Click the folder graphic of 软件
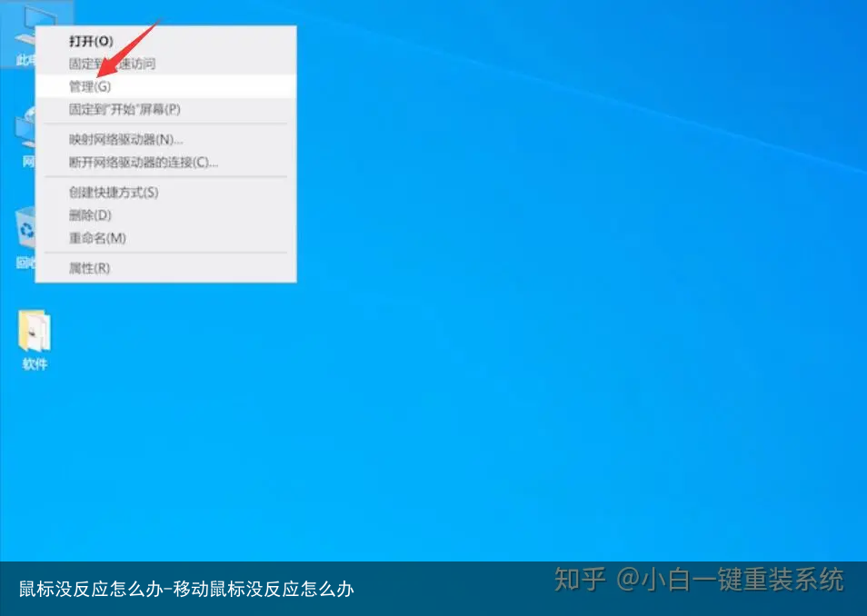867x616 pixels. 33,332
